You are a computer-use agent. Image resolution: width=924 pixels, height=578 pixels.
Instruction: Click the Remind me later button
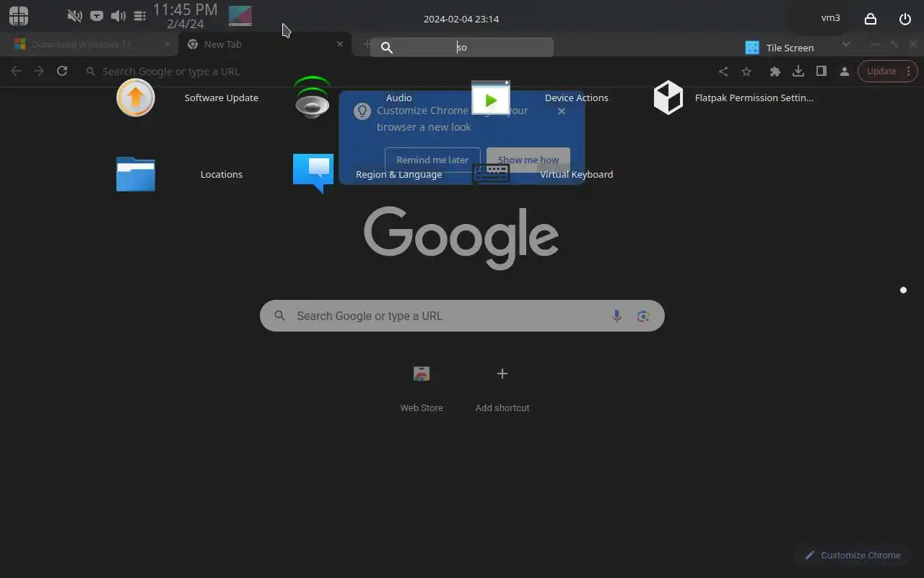[x=432, y=160]
